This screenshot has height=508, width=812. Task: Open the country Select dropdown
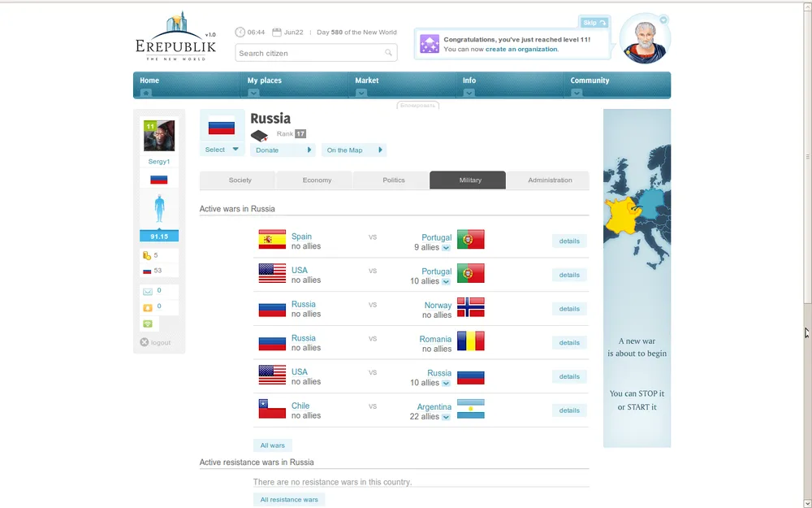click(x=222, y=150)
